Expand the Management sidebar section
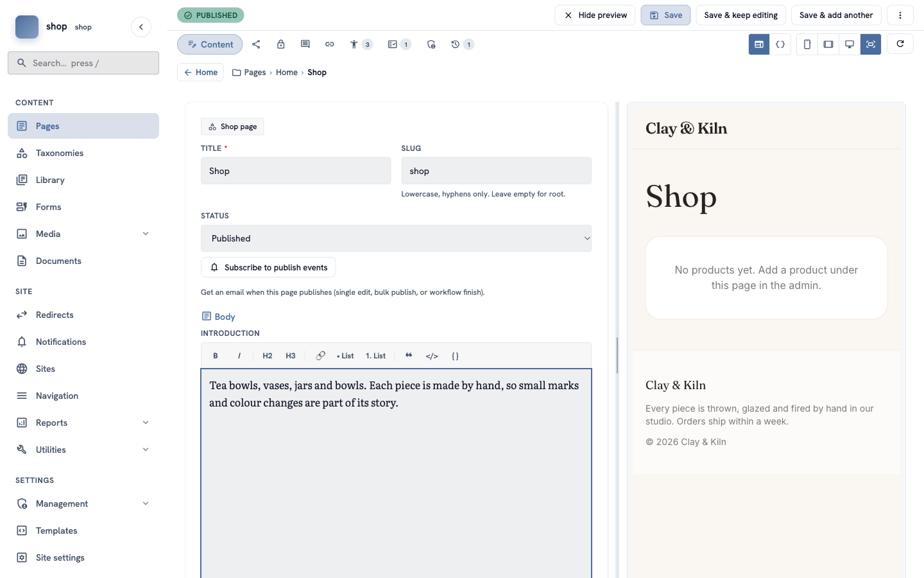This screenshot has height=578, width=924. [x=146, y=504]
